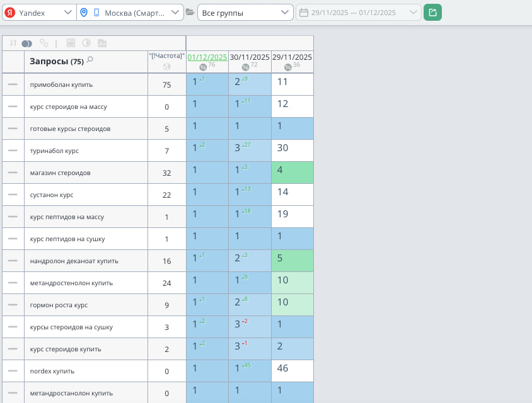The height and width of the screenshot is (403, 532).
Task: Toggle the double-circle switch in table toolbar
Action: (x=26, y=43)
